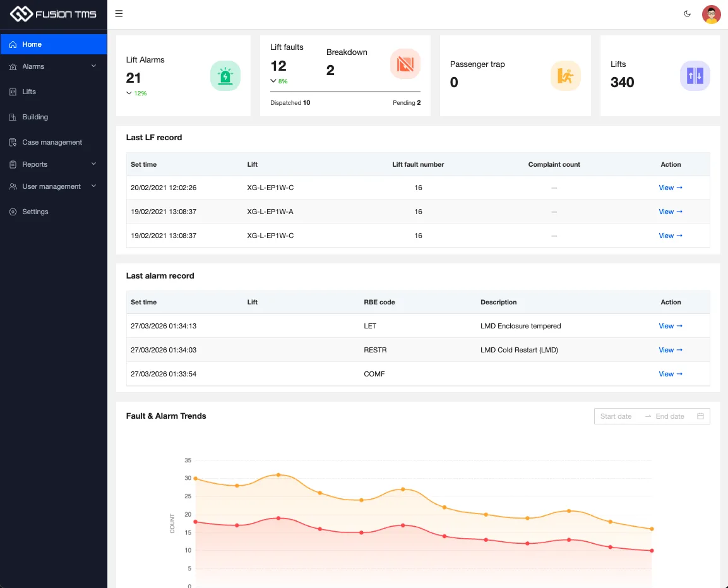This screenshot has width=728, height=588.
Task: Click the Description column header
Action: pos(498,303)
